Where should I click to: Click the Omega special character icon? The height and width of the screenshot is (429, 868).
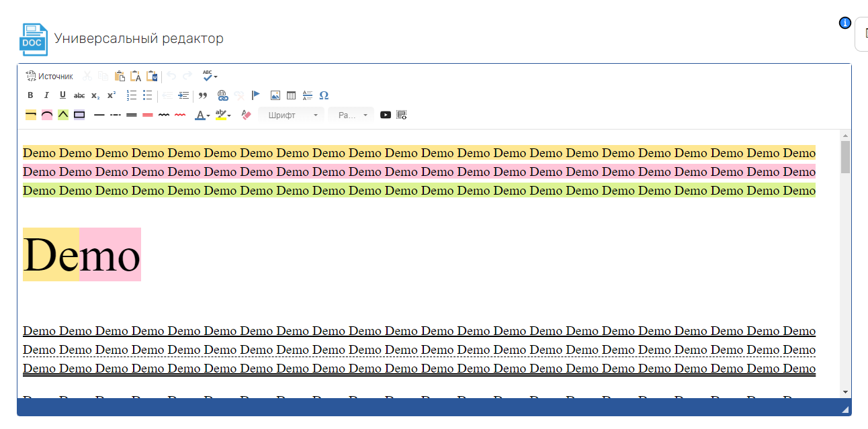(x=324, y=95)
